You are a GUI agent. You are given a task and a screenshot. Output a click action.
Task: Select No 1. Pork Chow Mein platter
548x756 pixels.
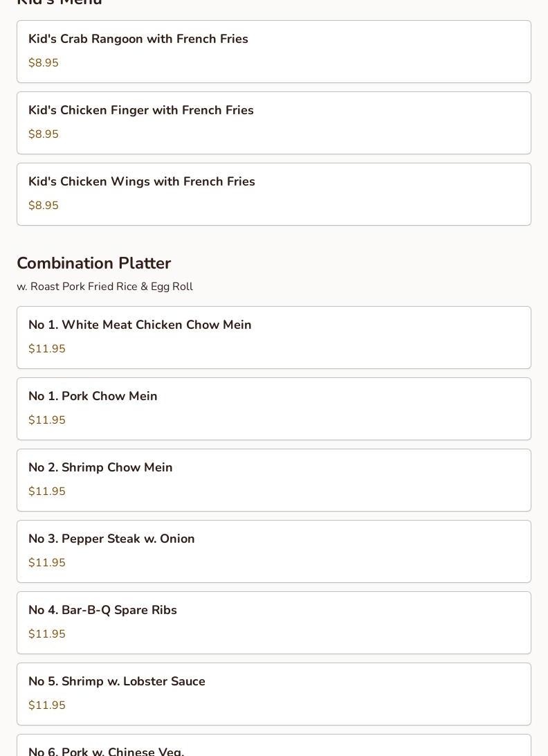(x=93, y=397)
